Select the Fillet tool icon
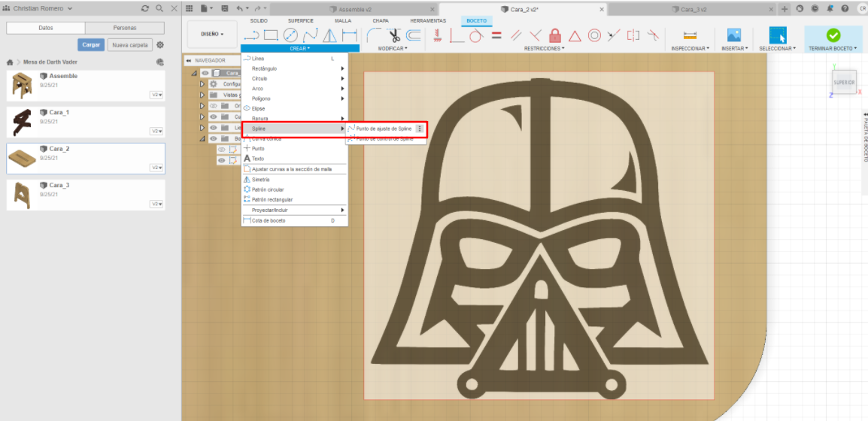The width and height of the screenshot is (868, 421). (x=374, y=36)
